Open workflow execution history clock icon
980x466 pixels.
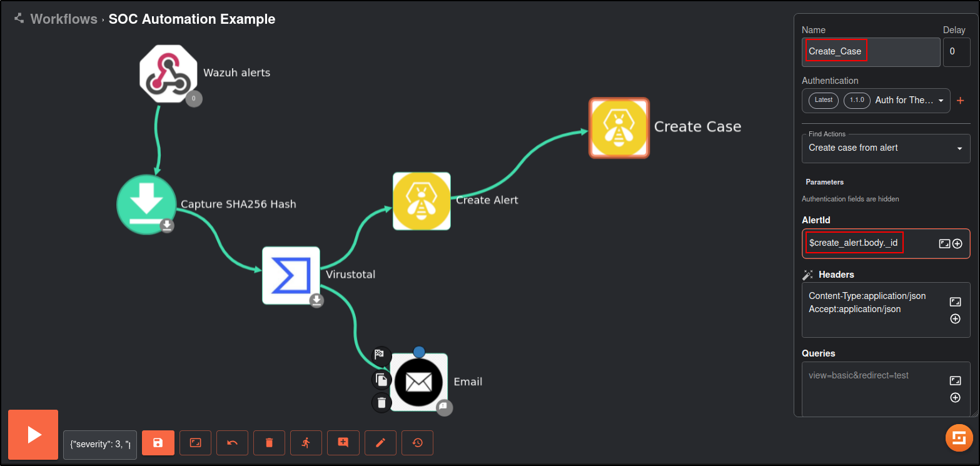click(417, 443)
